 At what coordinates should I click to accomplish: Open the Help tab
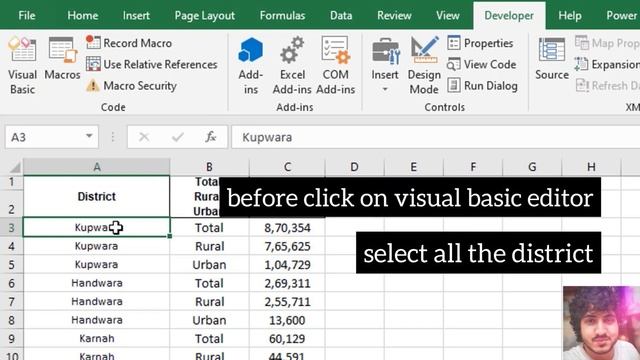coord(570,16)
